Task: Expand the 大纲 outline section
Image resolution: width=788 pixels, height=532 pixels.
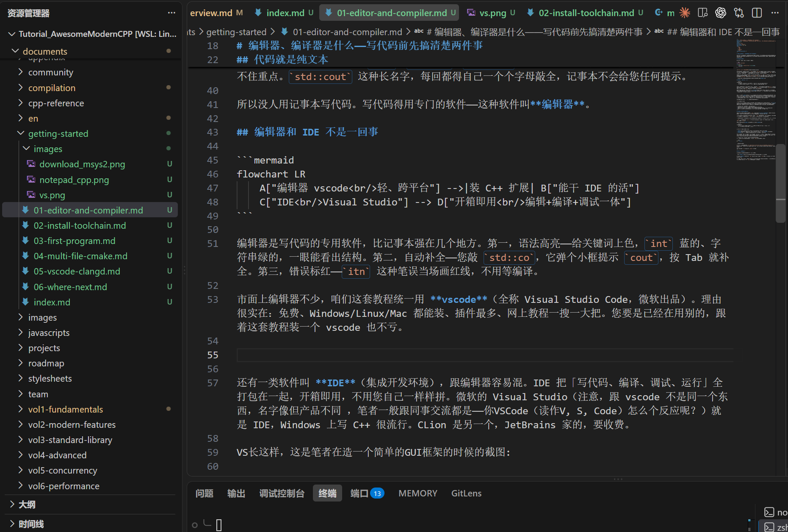Action: pyautogui.click(x=12, y=504)
